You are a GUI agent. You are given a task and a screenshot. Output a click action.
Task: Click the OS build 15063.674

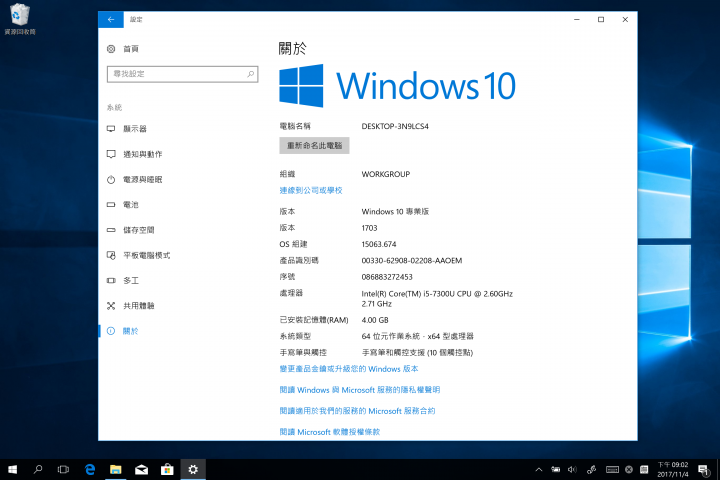pos(379,244)
